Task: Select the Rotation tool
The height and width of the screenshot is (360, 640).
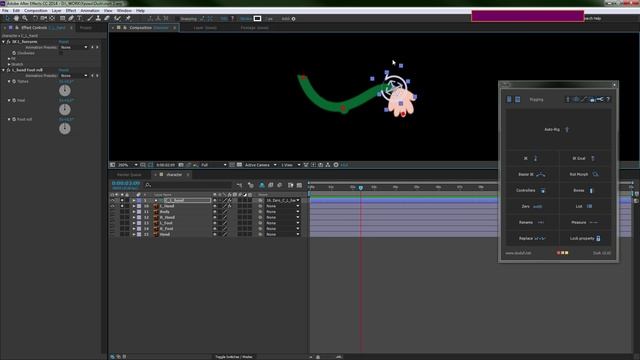Action: click(x=35, y=18)
